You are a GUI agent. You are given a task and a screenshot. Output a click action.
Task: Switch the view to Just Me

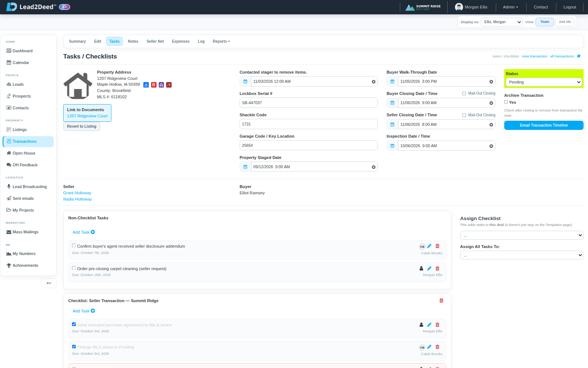pyautogui.click(x=565, y=22)
